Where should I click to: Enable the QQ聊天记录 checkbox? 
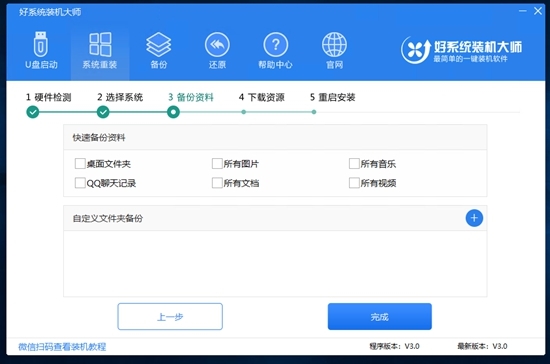pos(80,183)
